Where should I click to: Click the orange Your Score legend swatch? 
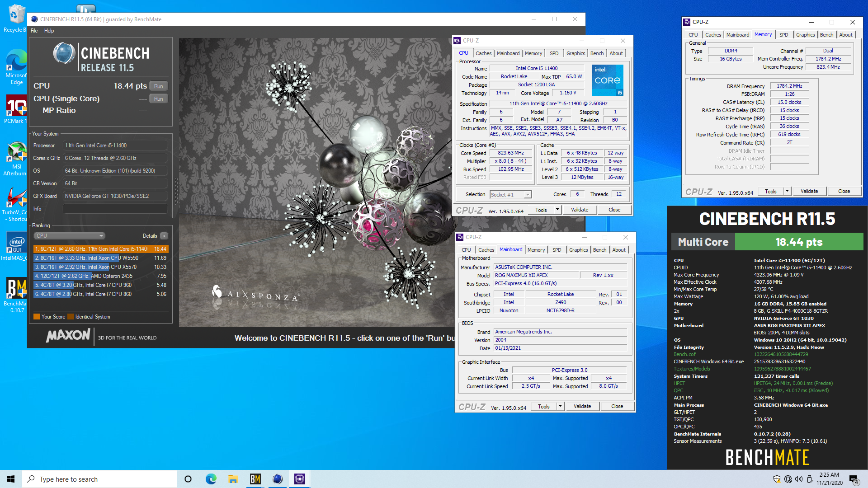coord(37,317)
